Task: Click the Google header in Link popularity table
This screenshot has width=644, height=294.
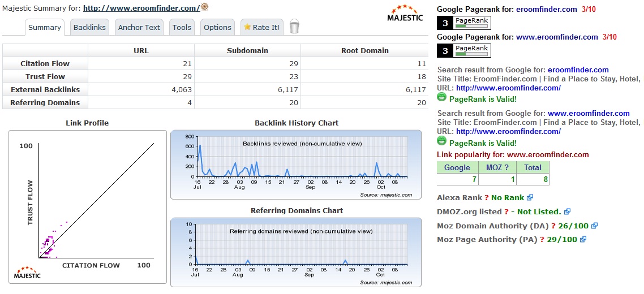Action: click(458, 167)
